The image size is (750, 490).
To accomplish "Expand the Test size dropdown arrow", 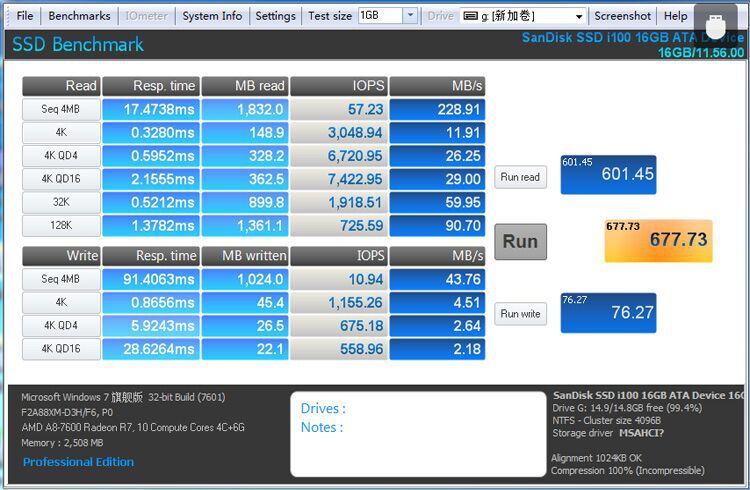I will click(x=410, y=15).
